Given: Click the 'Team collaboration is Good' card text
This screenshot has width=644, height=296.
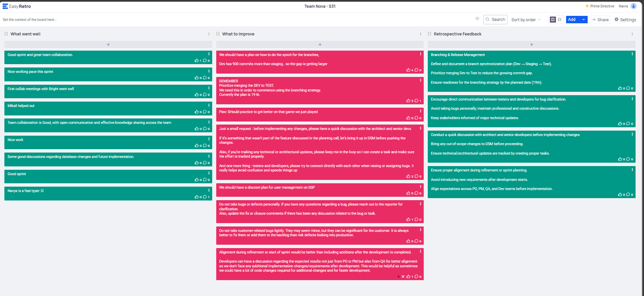Looking at the screenshot, I should pos(89,123).
